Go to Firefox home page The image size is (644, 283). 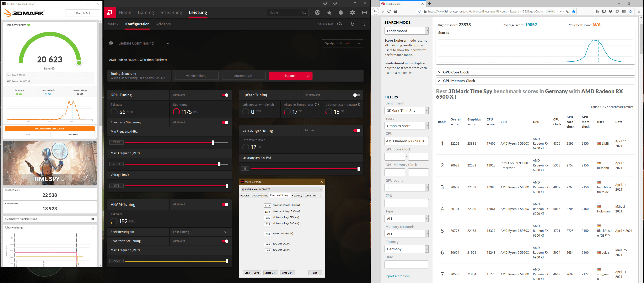(396, 11)
